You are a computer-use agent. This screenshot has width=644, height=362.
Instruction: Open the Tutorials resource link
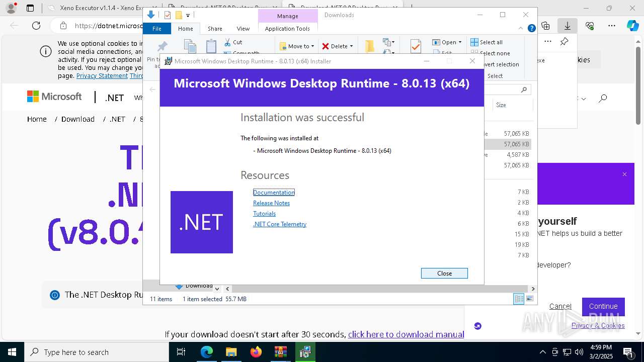[264, 214]
